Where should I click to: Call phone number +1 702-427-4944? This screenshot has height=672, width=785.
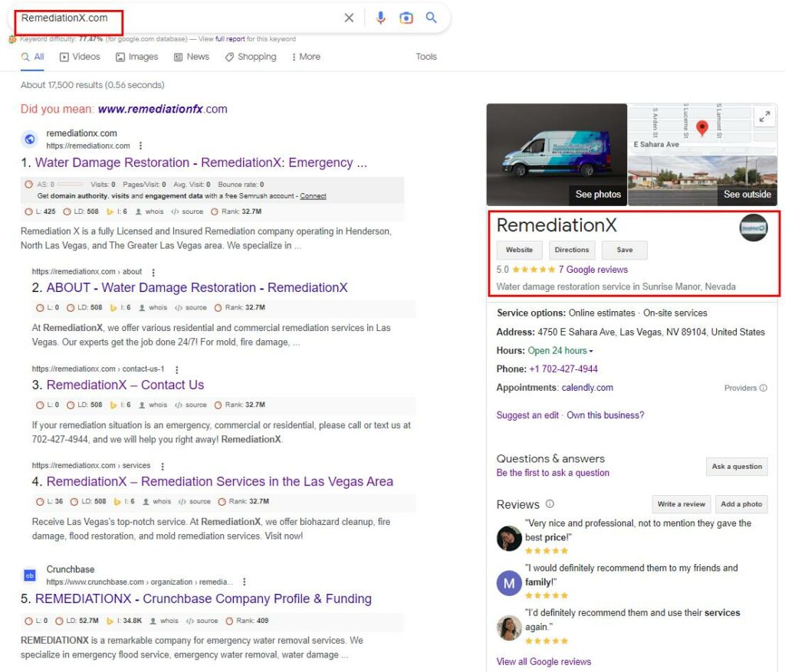tap(563, 369)
